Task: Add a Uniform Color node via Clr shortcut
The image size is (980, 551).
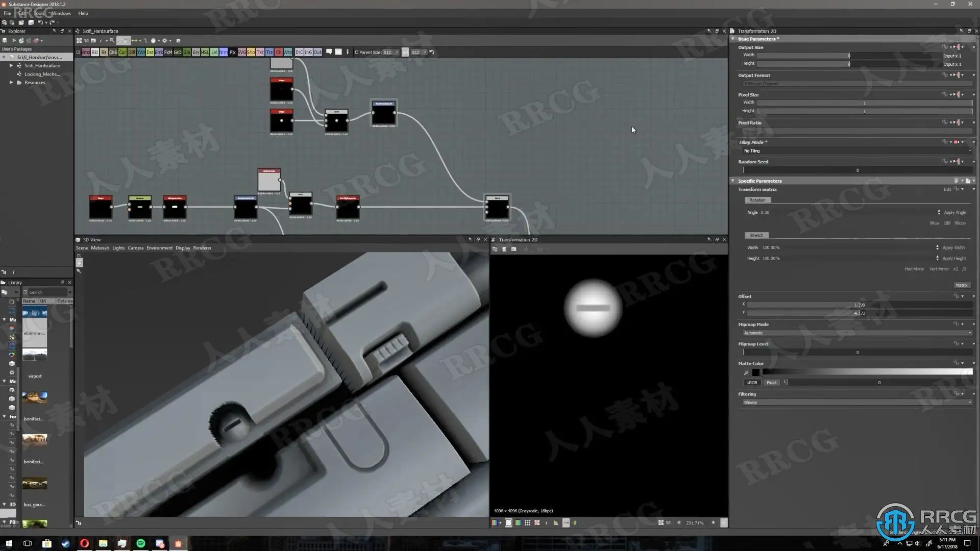Action: click(x=278, y=52)
